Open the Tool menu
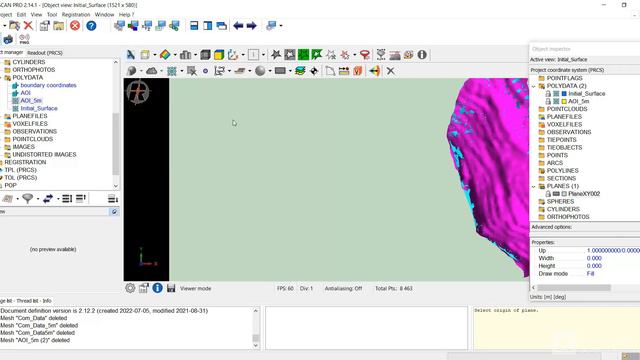 52,15
